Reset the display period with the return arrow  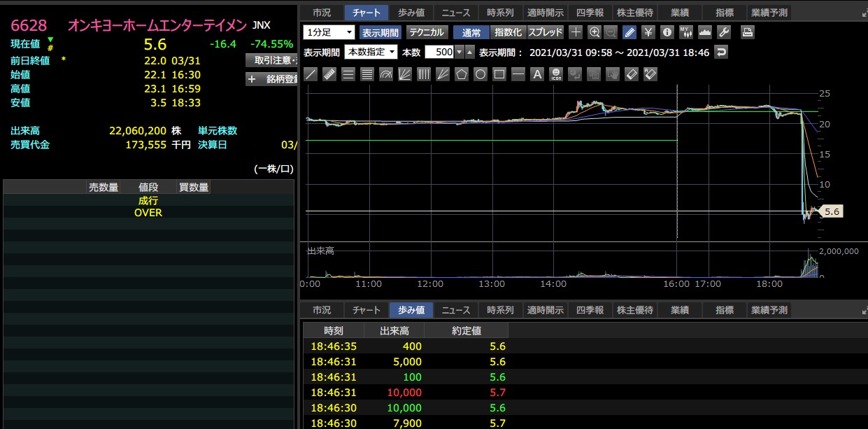(721, 52)
